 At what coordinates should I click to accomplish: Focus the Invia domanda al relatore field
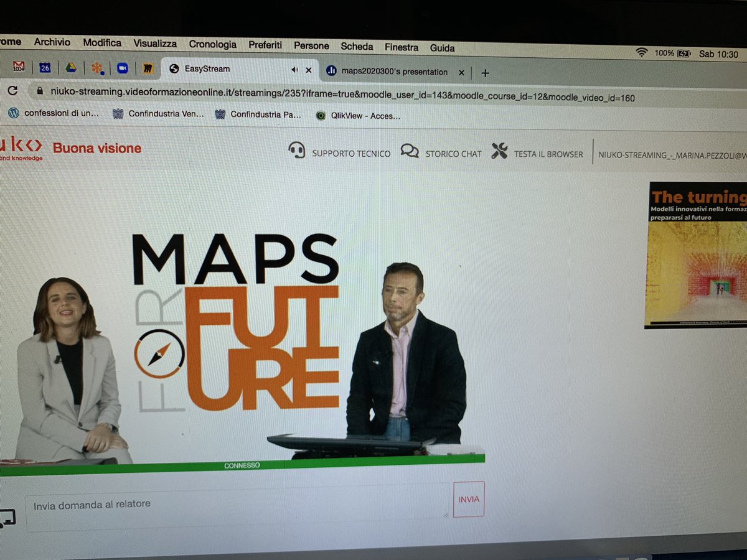pyautogui.click(x=237, y=507)
